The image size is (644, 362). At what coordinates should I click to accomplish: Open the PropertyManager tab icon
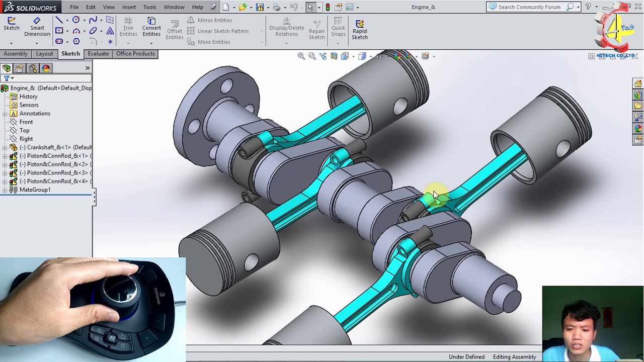20,68
